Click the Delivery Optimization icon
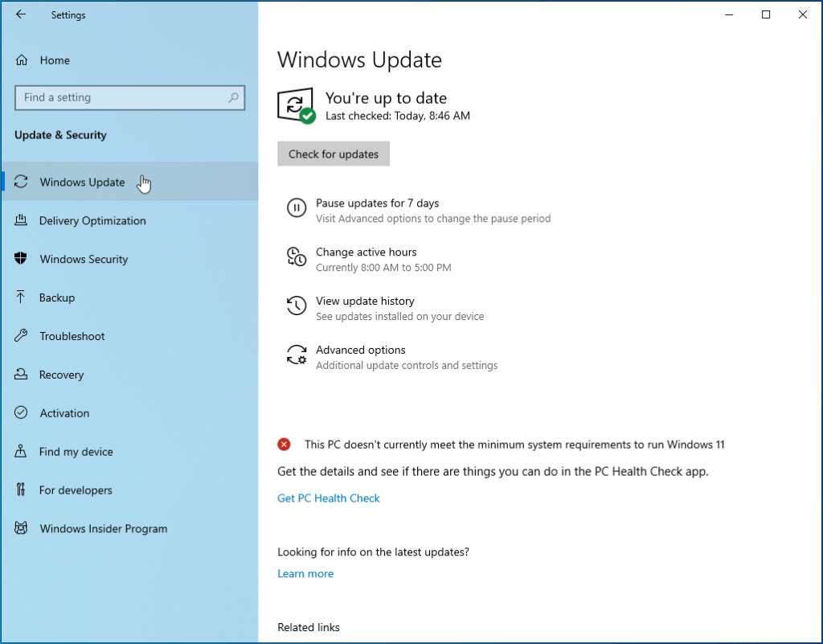 (20, 220)
